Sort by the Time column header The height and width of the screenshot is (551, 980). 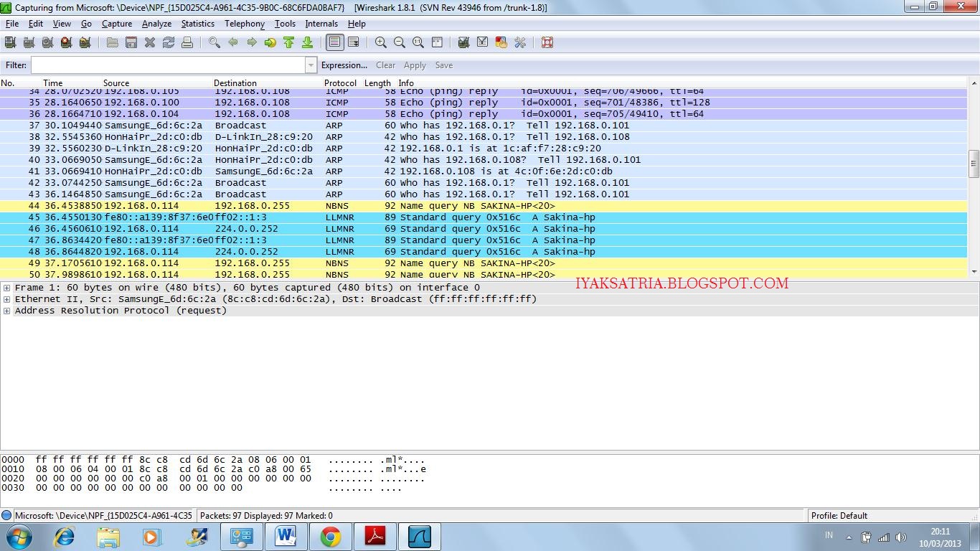52,83
